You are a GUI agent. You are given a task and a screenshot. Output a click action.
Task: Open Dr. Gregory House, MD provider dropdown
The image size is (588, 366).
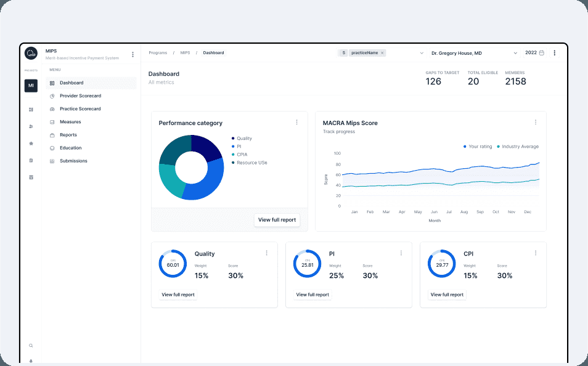click(474, 53)
